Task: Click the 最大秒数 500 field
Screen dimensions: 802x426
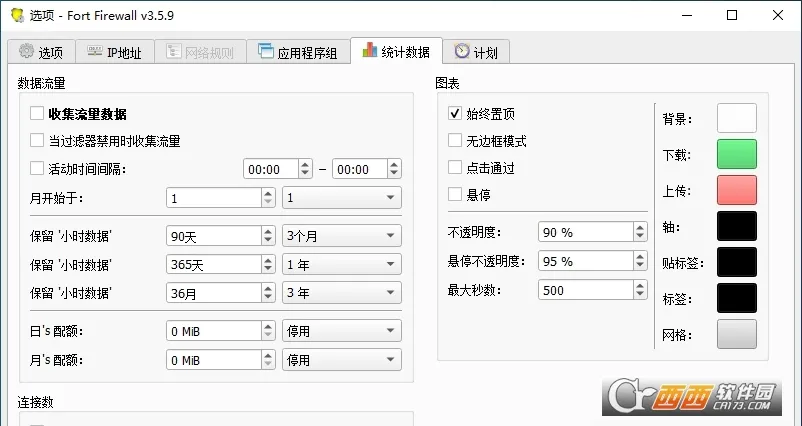Action: [x=586, y=290]
